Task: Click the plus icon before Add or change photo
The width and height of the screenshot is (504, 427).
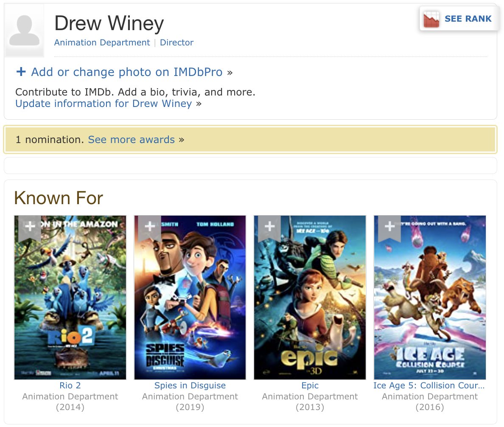Action: point(21,71)
